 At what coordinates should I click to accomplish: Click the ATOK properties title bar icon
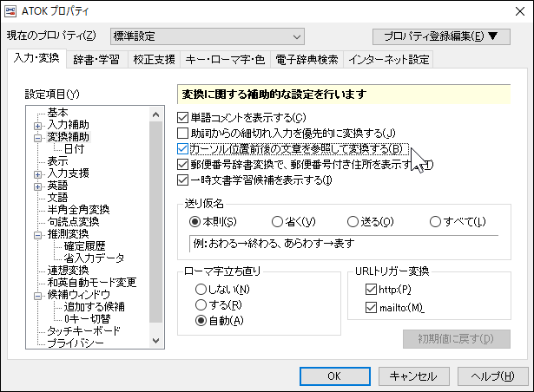coord(10,11)
